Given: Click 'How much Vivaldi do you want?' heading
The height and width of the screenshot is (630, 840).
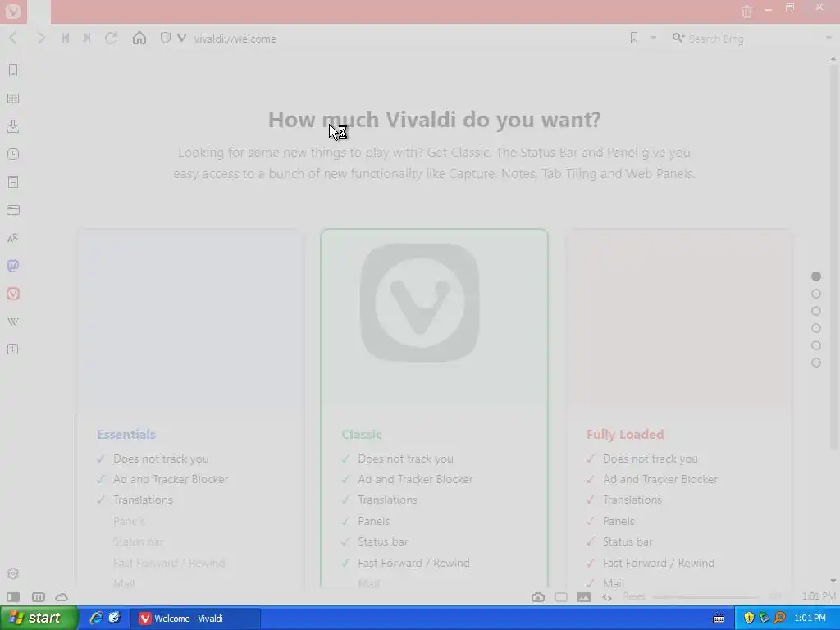Looking at the screenshot, I should 435,120.
